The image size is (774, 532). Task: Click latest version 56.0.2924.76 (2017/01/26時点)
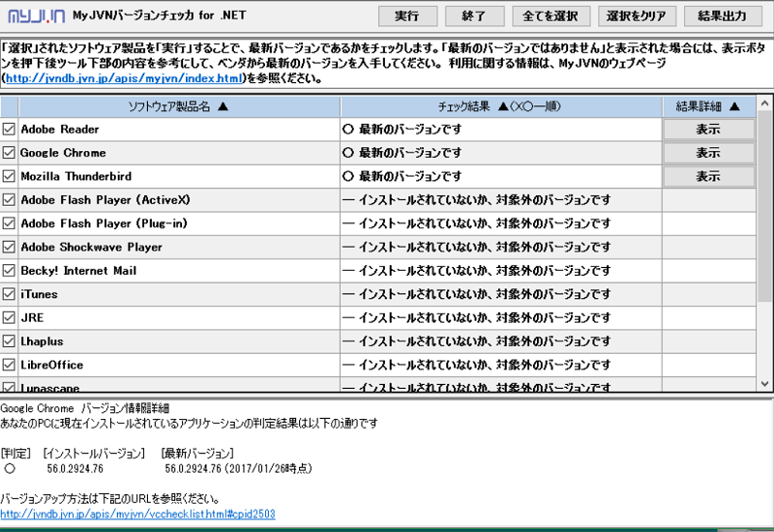238,469
